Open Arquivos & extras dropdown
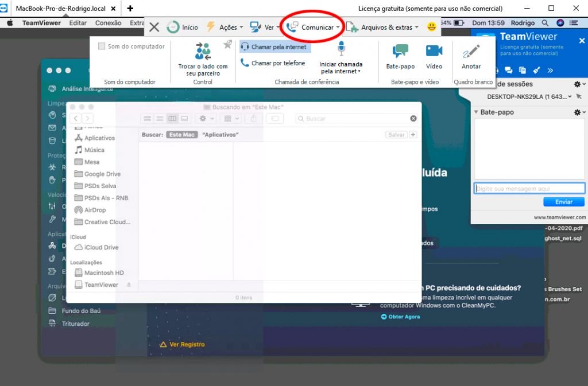 click(x=382, y=28)
